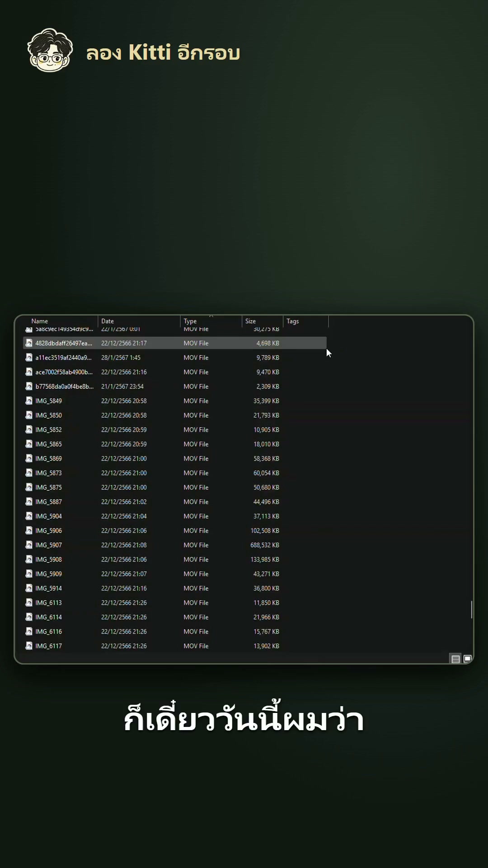Viewport: 488px width, 868px height.
Task: Select the file icon of IMG_5852
Action: pos(29,429)
